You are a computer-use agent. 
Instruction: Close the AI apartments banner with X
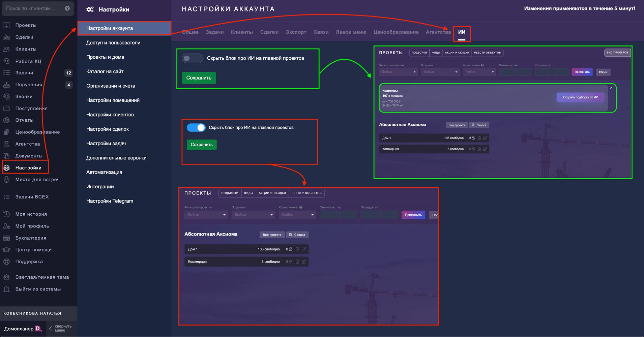(x=611, y=88)
